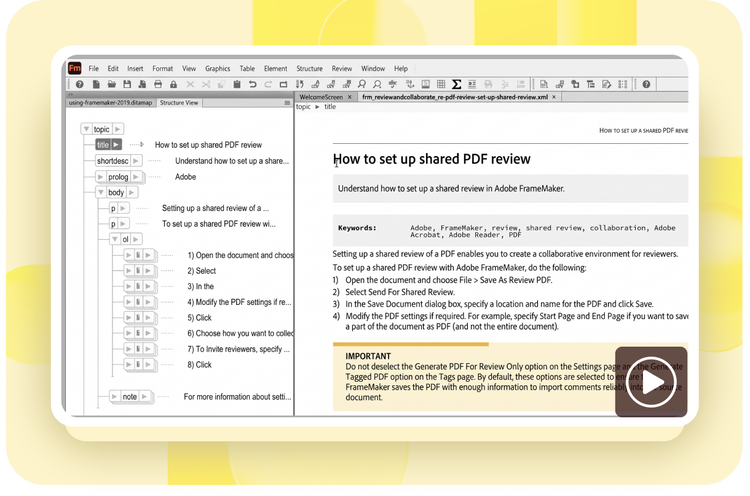750x496 pixels.
Task: Open the Structure View panel options menu
Action: (x=287, y=103)
